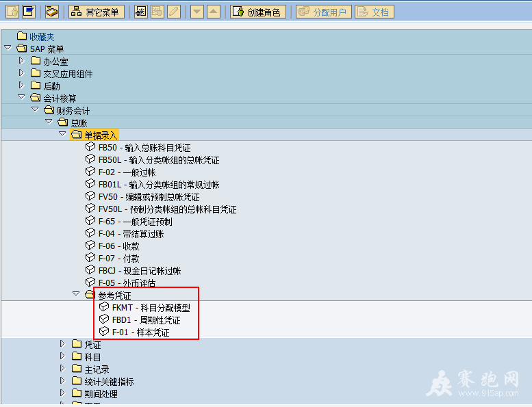Select 'FKMT - 科目分配模型' text

151,308
